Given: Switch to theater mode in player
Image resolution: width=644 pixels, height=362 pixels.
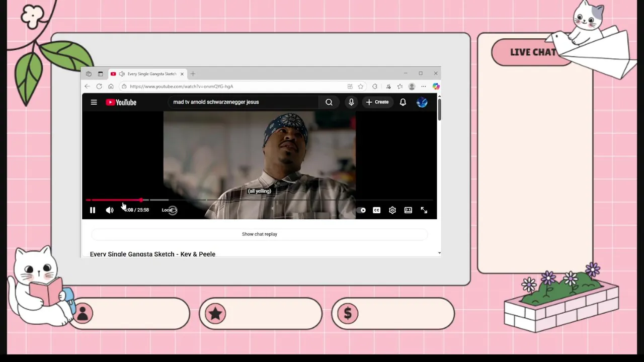Looking at the screenshot, I should click(x=408, y=210).
